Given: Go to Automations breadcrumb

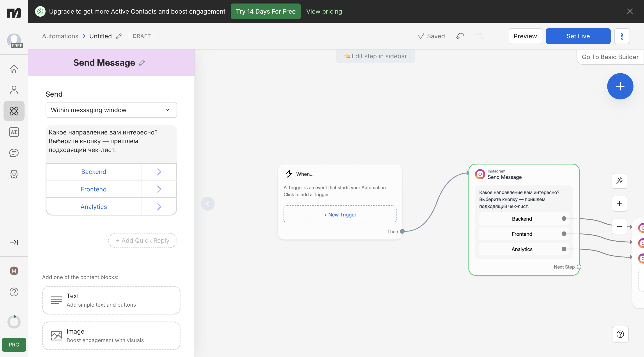Looking at the screenshot, I should click(60, 36).
